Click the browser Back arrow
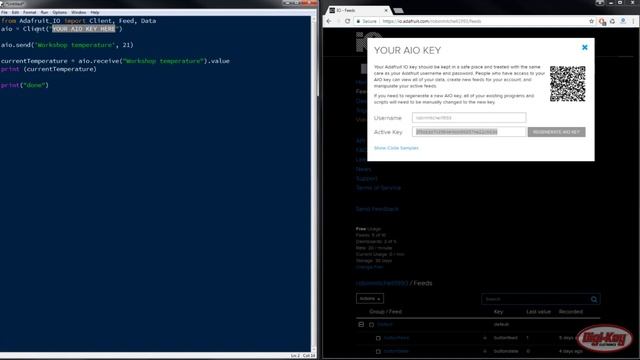This screenshot has width=640, height=360. click(x=329, y=21)
